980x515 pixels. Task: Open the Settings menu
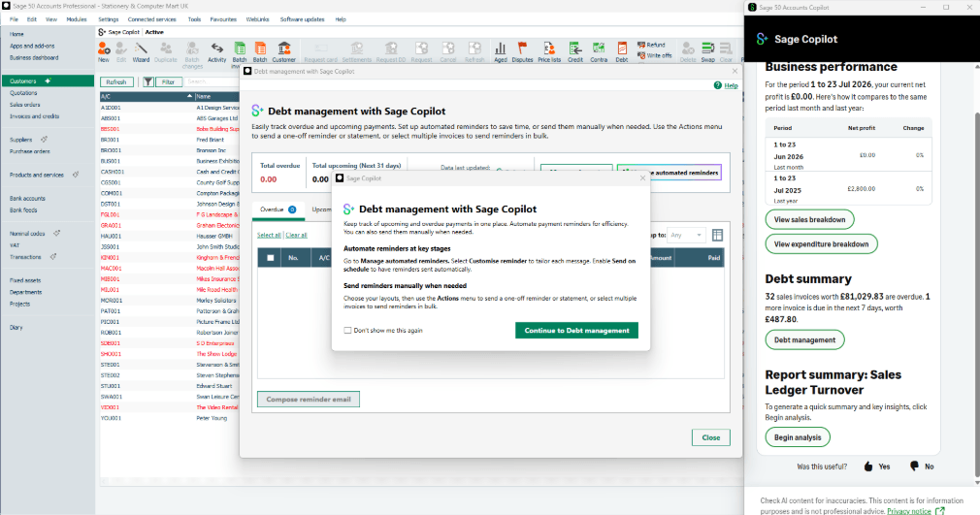[108, 19]
